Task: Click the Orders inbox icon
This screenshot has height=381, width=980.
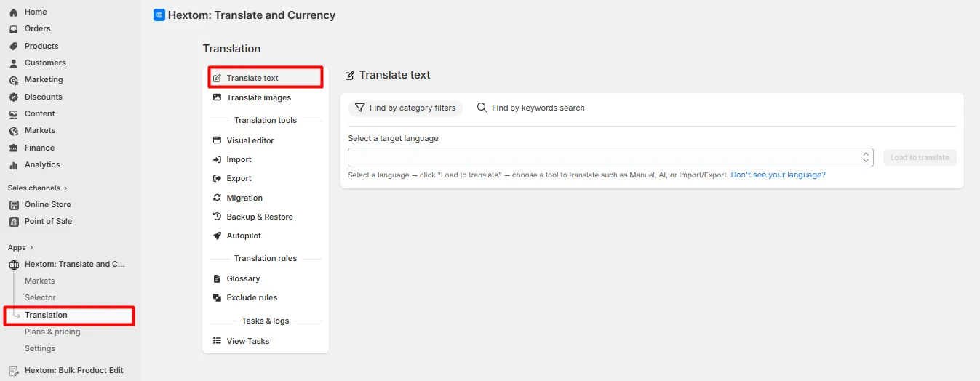Action: (x=14, y=29)
